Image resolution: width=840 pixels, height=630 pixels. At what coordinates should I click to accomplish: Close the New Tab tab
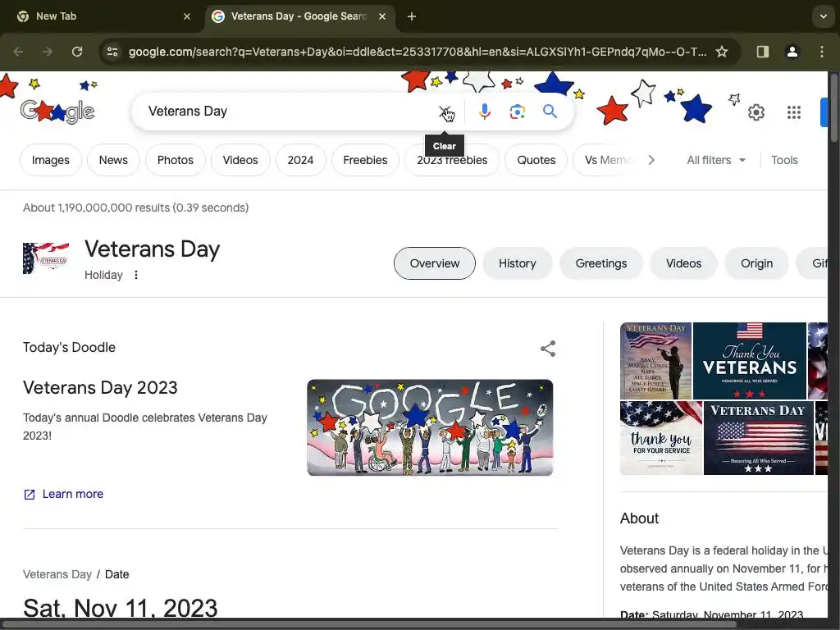click(187, 16)
